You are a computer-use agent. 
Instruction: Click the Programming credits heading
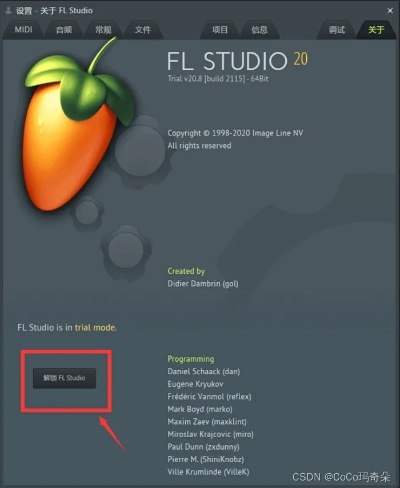[191, 359]
